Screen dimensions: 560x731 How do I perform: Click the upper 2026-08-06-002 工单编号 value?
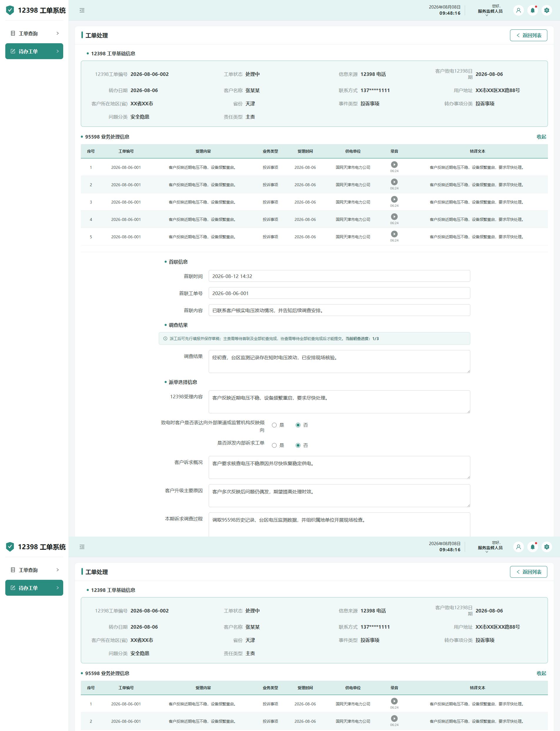tap(149, 74)
